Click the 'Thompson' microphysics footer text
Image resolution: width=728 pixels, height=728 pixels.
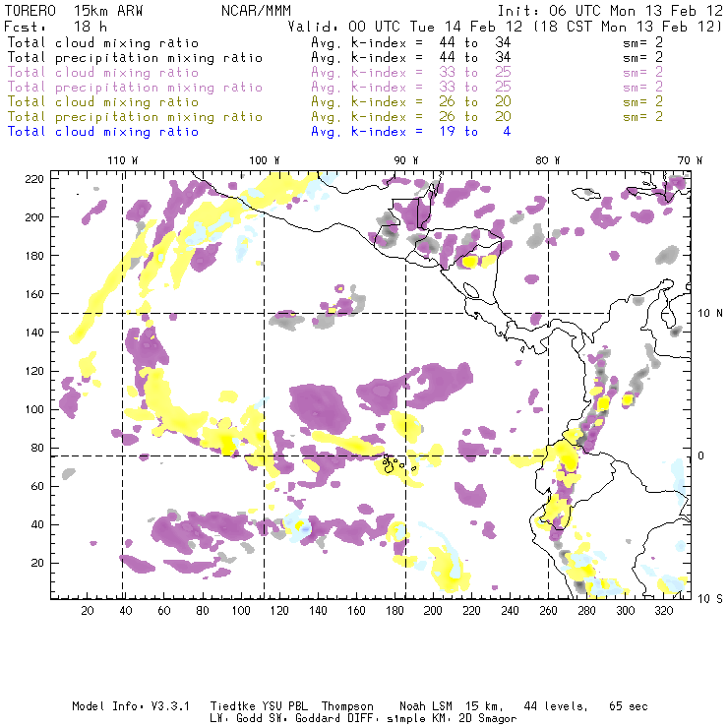347,706
